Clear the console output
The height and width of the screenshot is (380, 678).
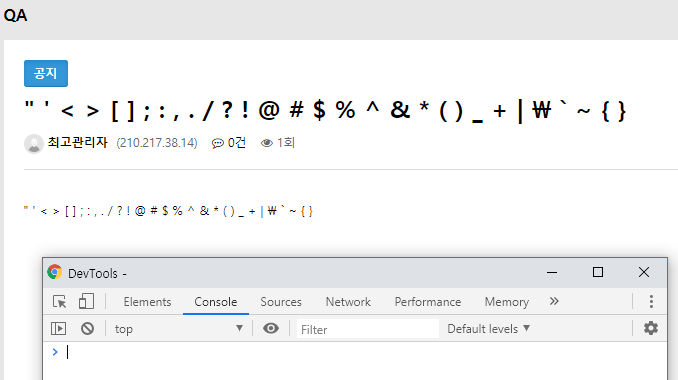pos(87,329)
